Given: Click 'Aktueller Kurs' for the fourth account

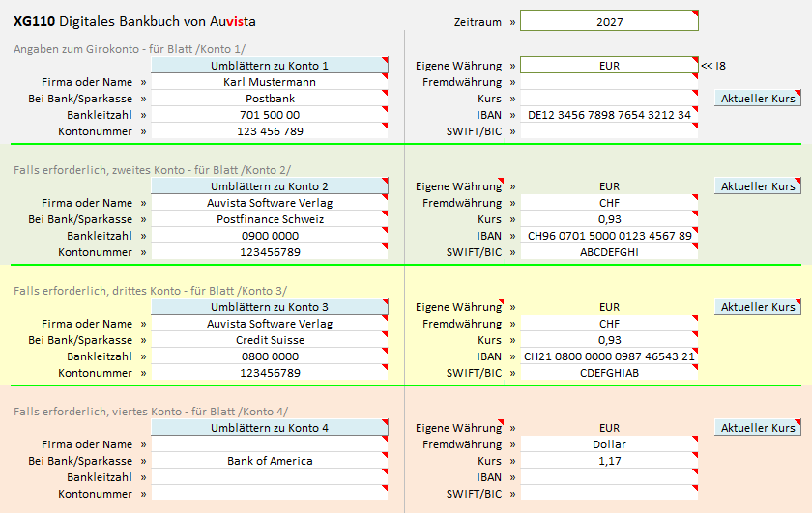Looking at the screenshot, I should 758,428.
